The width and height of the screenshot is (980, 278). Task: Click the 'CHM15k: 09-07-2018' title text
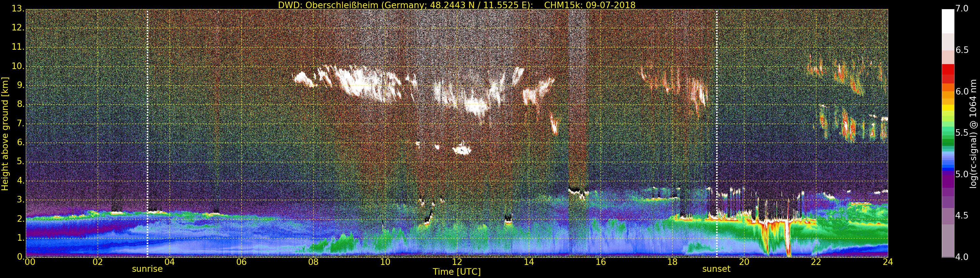point(590,5)
